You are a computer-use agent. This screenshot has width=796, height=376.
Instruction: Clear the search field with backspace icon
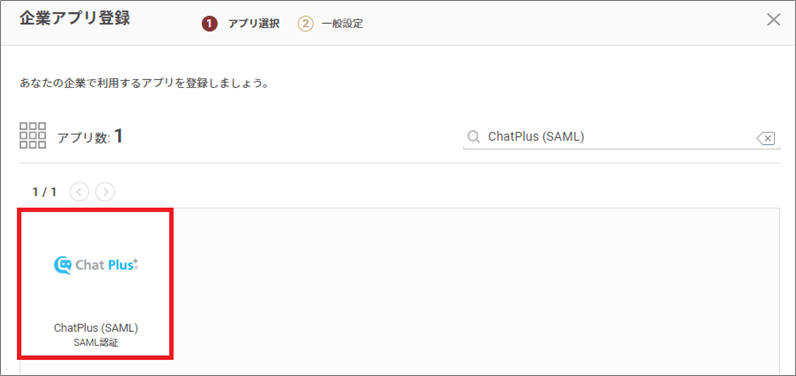(x=766, y=138)
